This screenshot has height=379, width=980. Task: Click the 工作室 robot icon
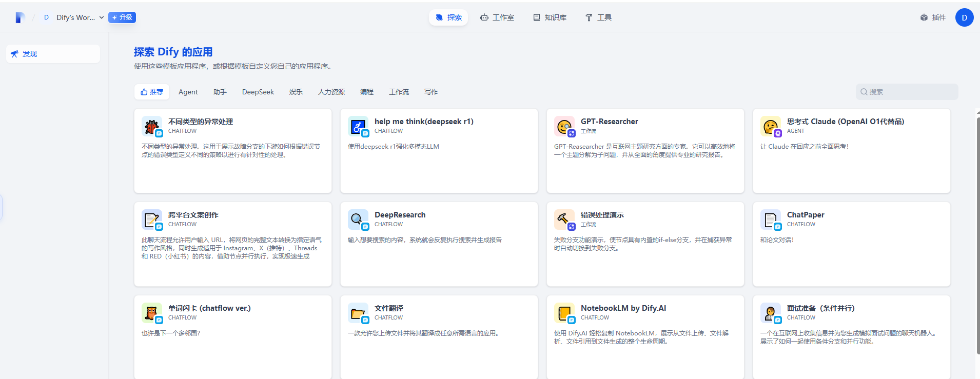[x=484, y=17]
